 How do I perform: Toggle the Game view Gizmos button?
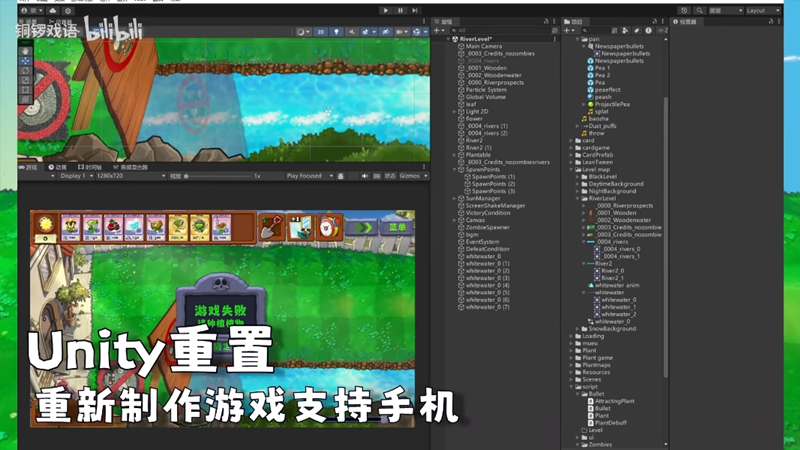410,176
